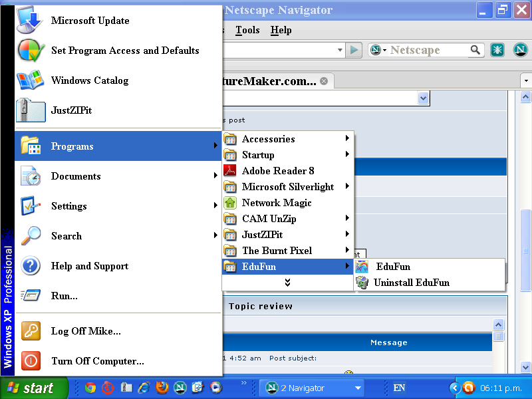Image resolution: width=532 pixels, height=399 pixels.
Task: Click the Netscape N throbber logo
Action: pyautogui.click(x=521, y=51)
